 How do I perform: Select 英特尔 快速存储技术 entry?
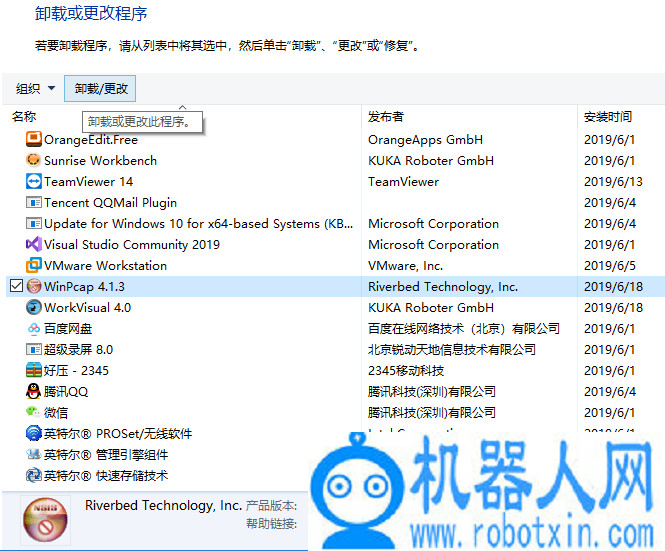106,475
